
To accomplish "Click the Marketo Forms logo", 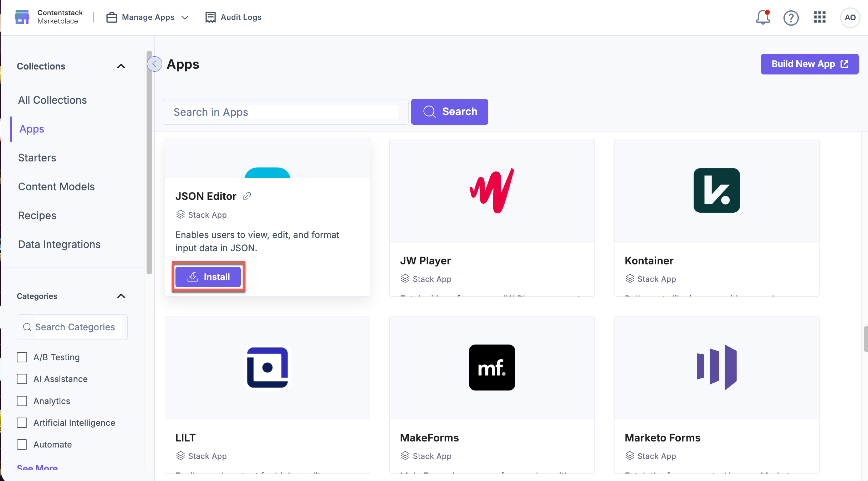I will tap(717, 367).
